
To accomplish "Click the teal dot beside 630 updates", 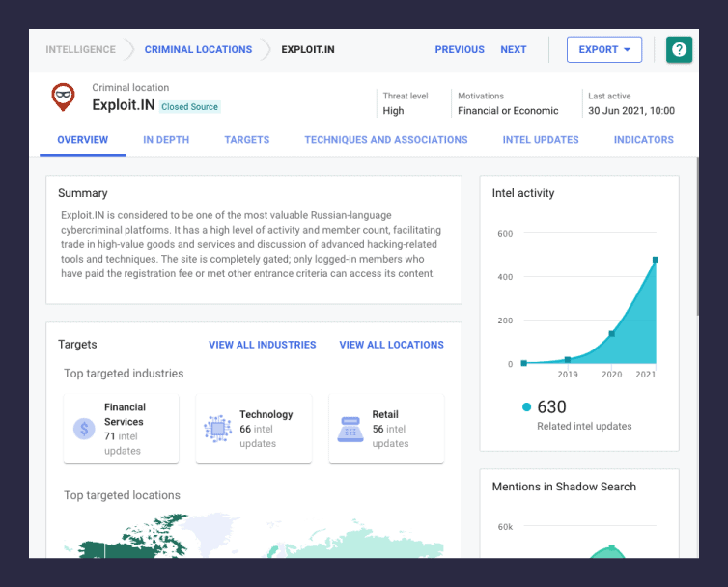I will 526,407.
